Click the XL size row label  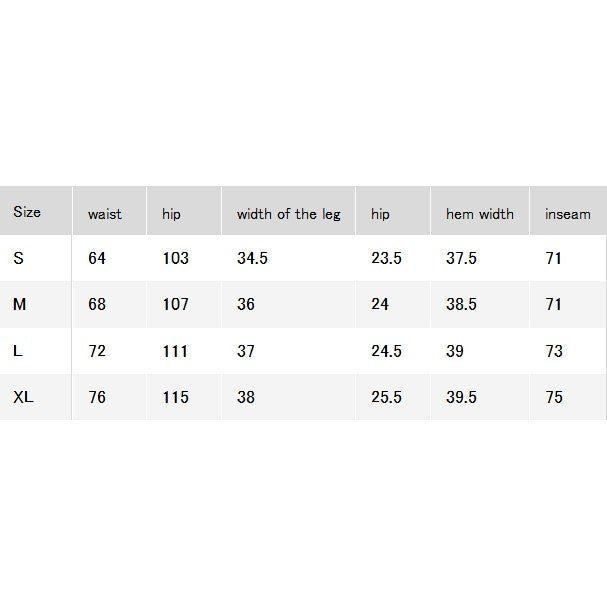[x=23, y=397]
